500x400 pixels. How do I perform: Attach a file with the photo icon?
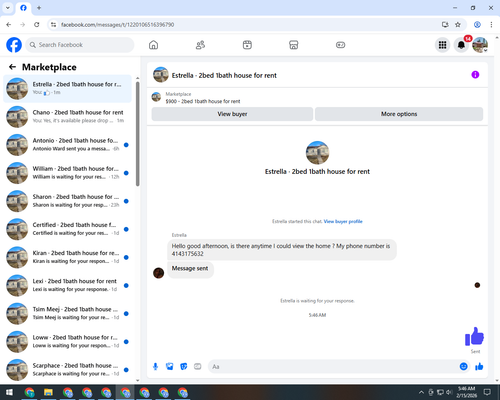pyautogui.click(x=170, y=367)
